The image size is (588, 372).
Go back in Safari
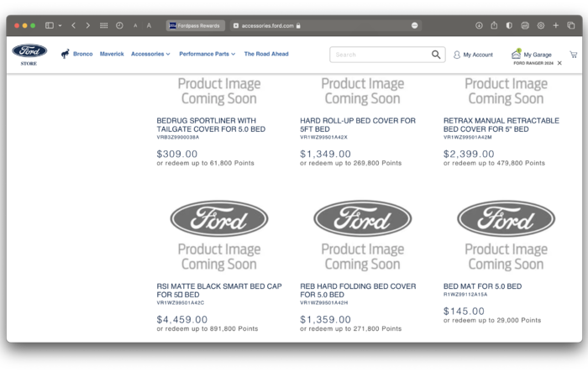pyautogui.click(x=74, y=25)
